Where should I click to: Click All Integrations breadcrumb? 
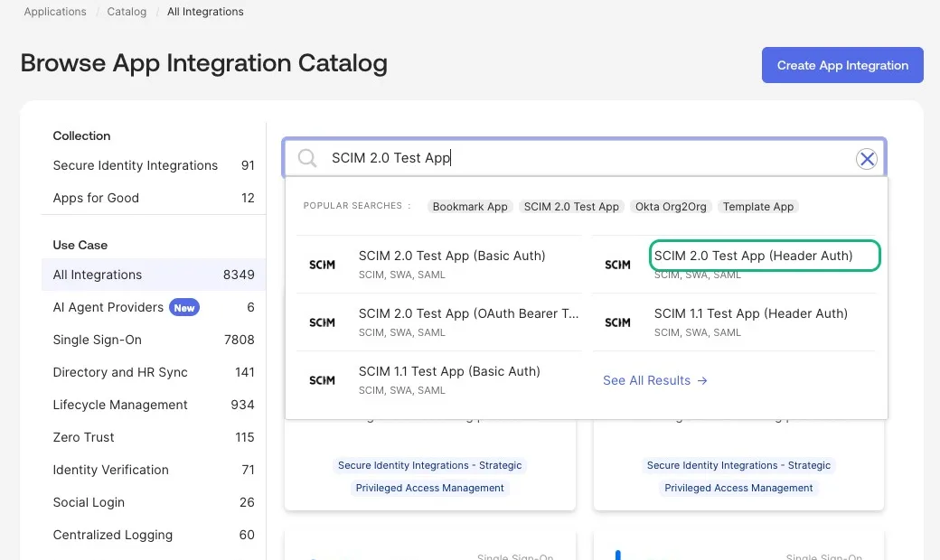(206, 12)
